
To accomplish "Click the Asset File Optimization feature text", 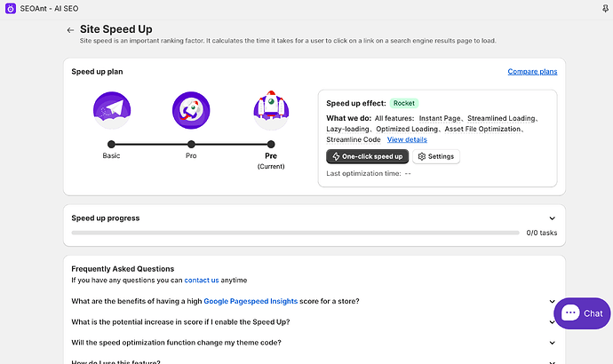I will pyautogui.click(x=482, y=129).
